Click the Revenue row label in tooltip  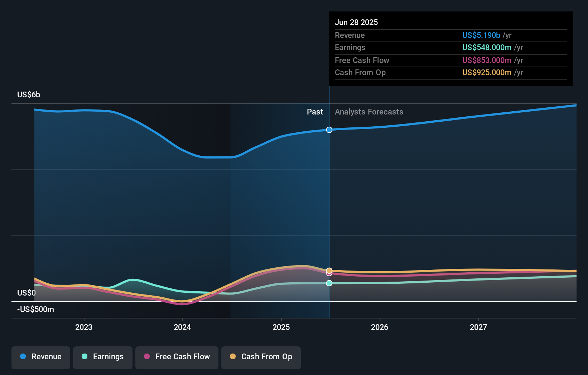tap(350, 35)
